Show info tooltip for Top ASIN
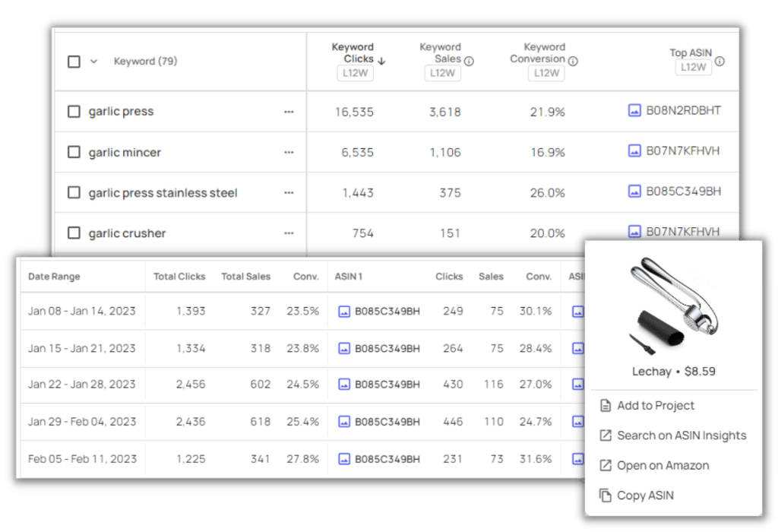 [720, 61]
